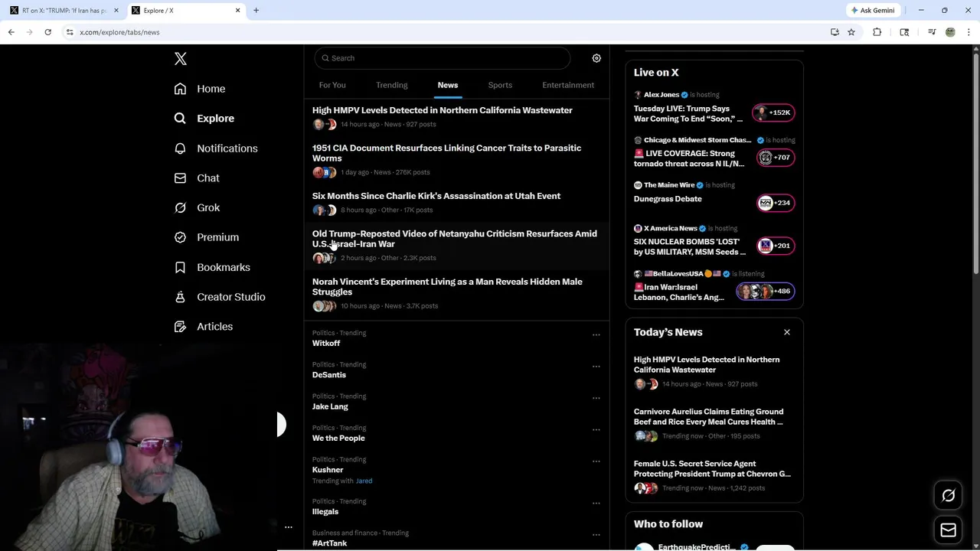This screenshot has height=551, width=980.
Task: Open more options for Jake Lang trend
Action: 596,398
